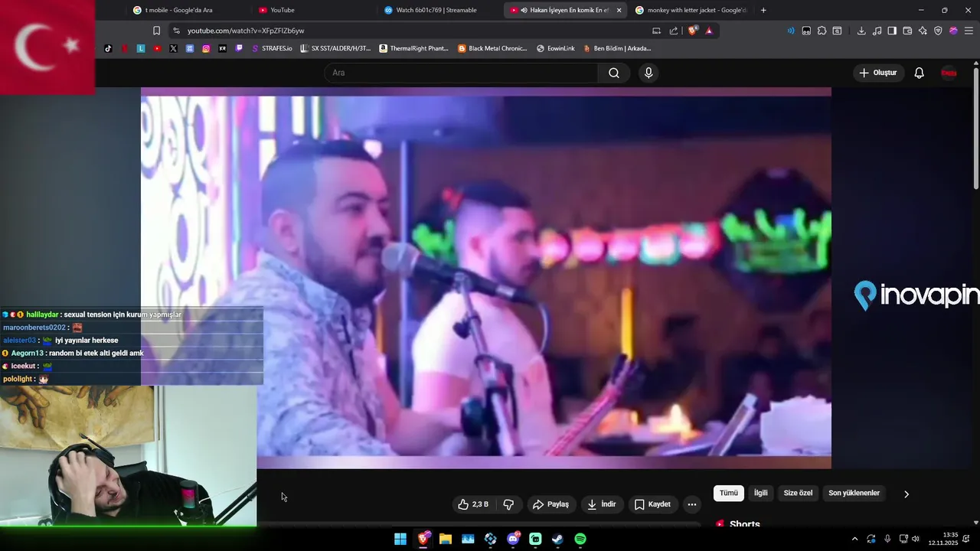Start voice search with microphone icon
Image resolution: width=980 pixels, height=551 pixels.
coord(648,73)
